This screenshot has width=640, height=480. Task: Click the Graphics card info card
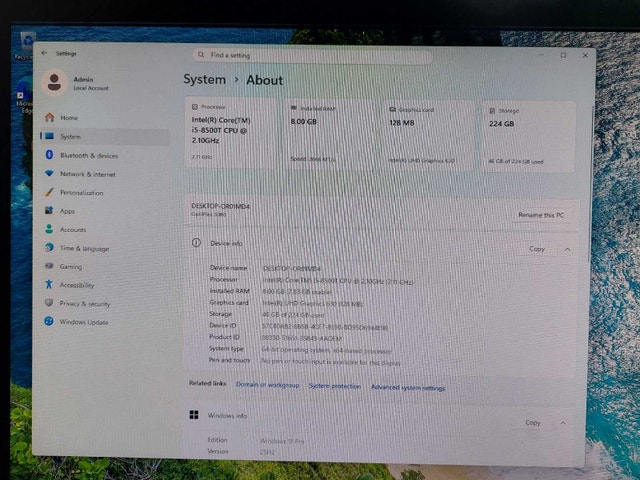(430, 135)
